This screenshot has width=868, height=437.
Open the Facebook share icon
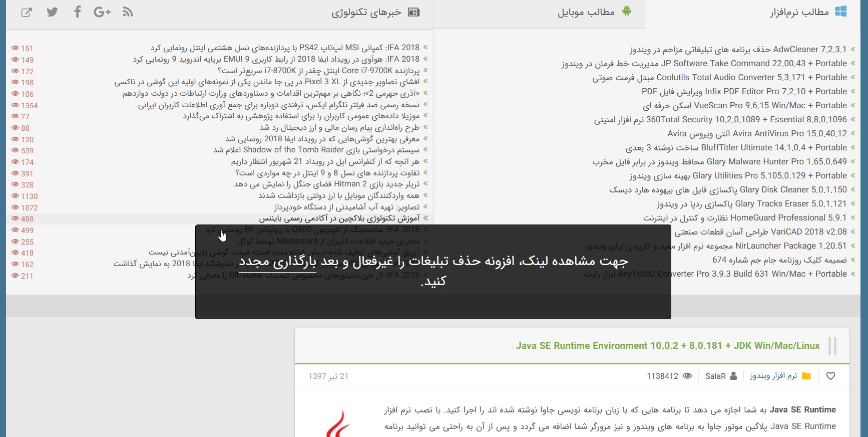pyautogui.click(x=77, y=12)
